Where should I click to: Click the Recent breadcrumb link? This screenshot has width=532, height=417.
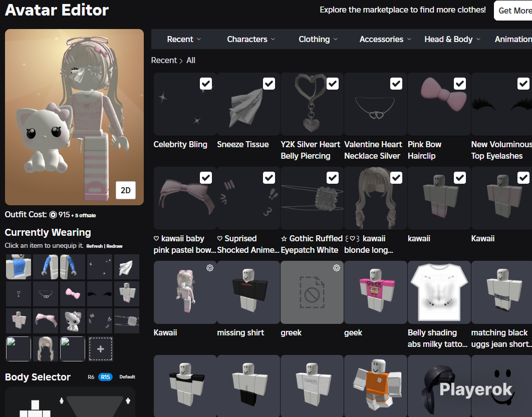pyautogui.click(x=164, y=61)
